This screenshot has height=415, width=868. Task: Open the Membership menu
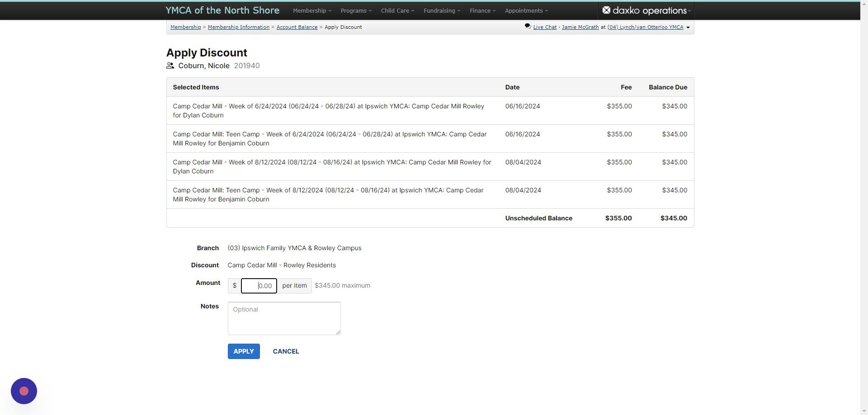point(312,10)
